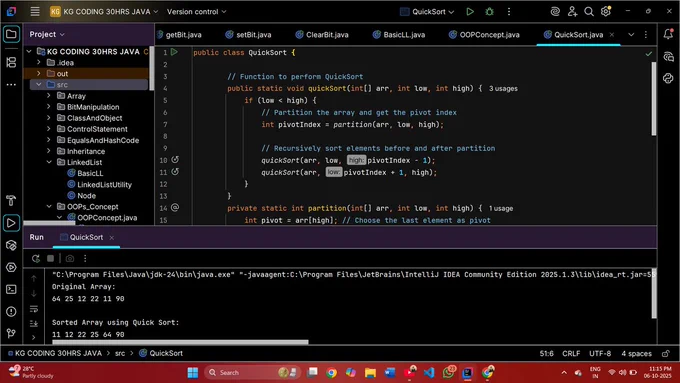Open more run actions menu

[509, 12]
